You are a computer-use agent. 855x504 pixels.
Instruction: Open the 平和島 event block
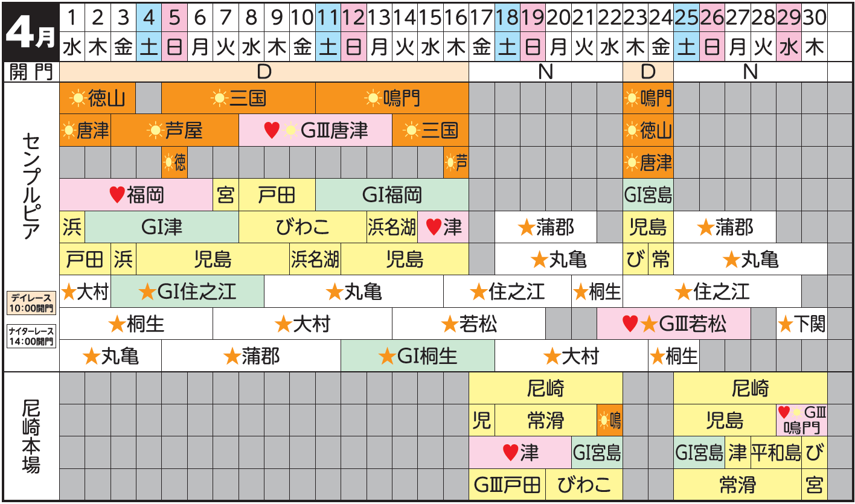776,453
